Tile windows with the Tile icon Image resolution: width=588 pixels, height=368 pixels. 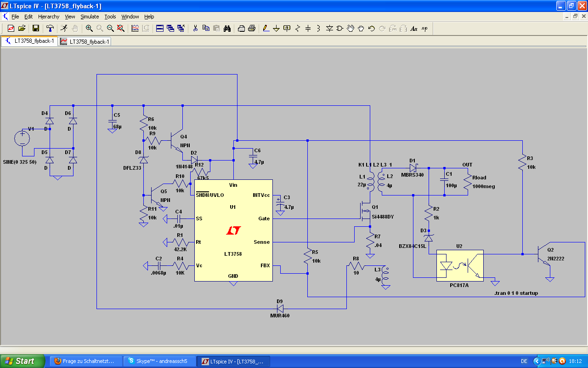point(160,29)
